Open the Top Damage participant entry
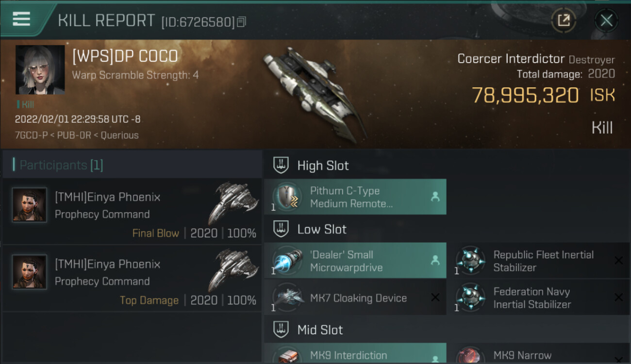Viewport: 631px width, 364px height. pyautogui.click(x=132, y=279)
